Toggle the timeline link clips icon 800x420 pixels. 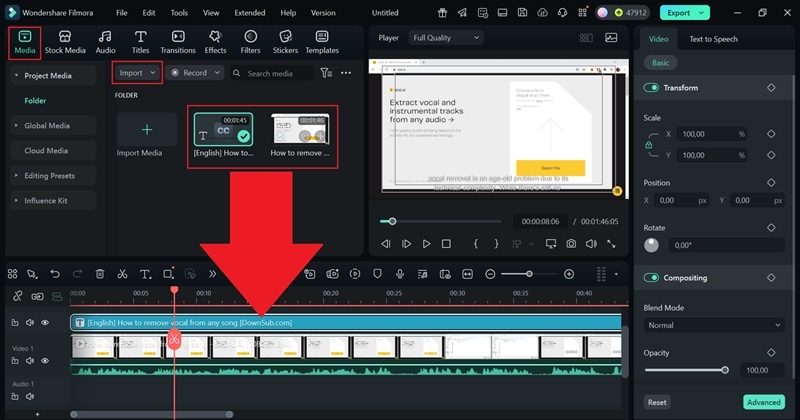click(37, 296)
